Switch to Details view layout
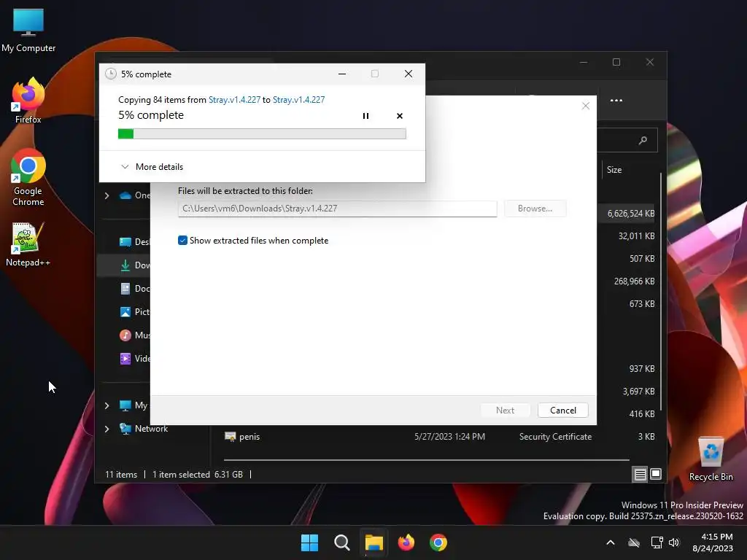Image resolution: width=747 pixels, height=560 pixels. [x=640, y=474]
